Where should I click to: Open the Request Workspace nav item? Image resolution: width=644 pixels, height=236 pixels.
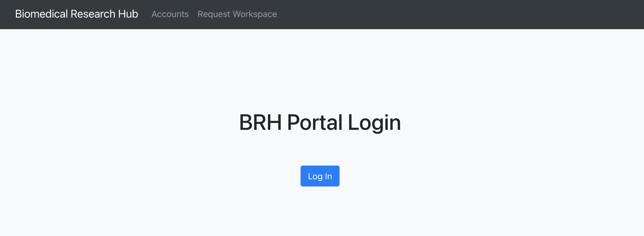click(x=237, y=14)
